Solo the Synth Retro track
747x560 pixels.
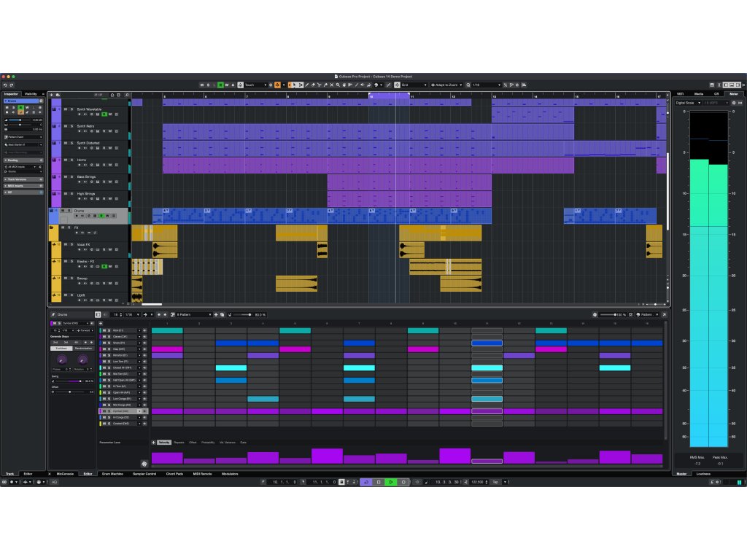[x=72, y=126]
